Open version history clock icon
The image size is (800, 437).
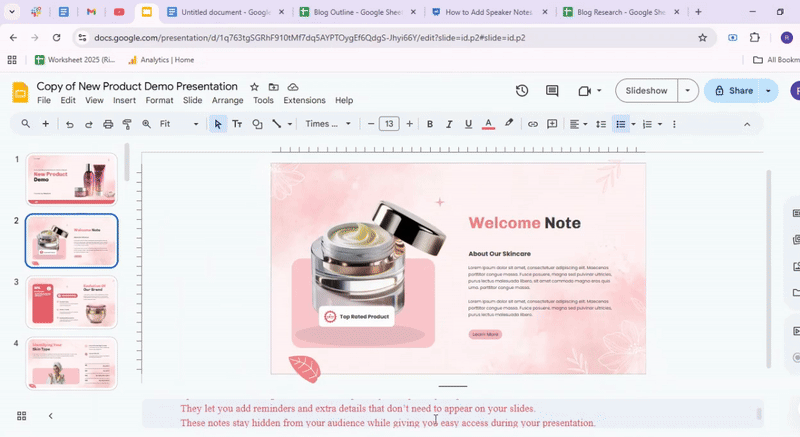pos(521,91)
